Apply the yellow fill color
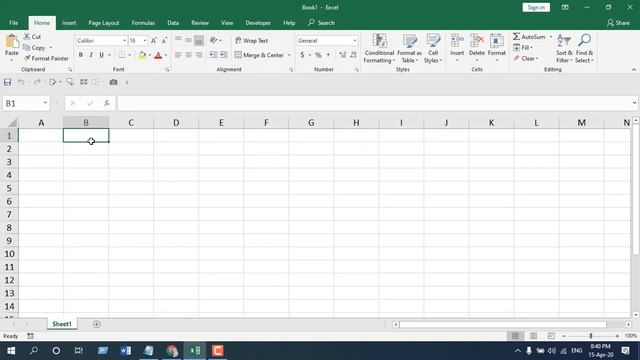The image size is (640, 360). click(142, 55)
